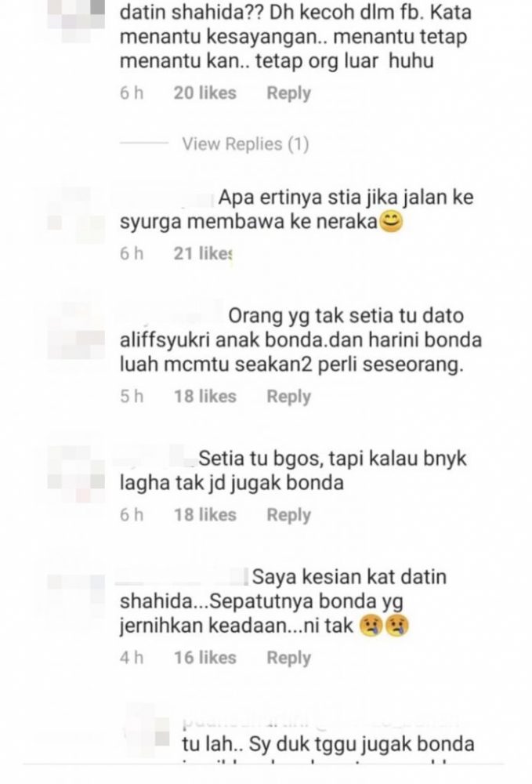Open avatar of 'Setia tu bgos' commenter
The width and height of the screenshot is (532, 784).
point(76,474)
